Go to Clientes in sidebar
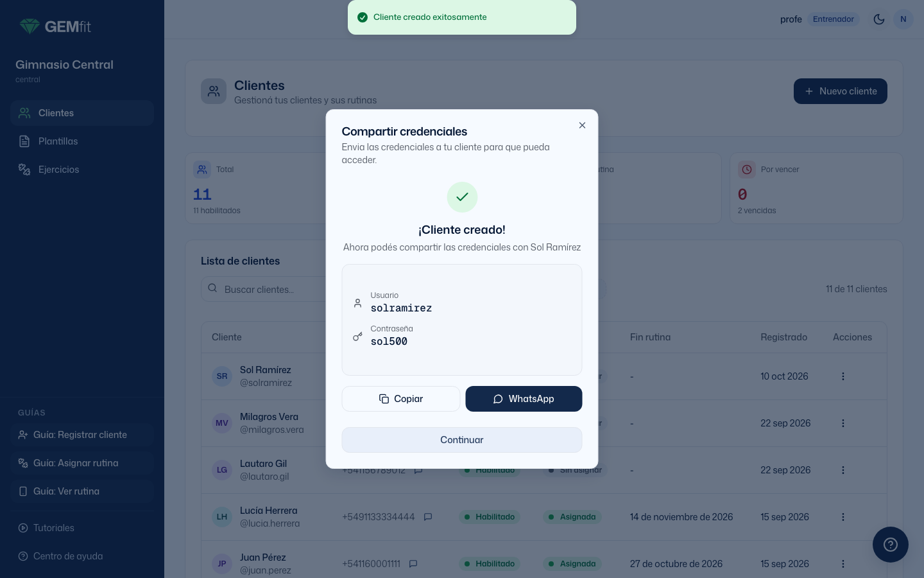The width and height of the screenshot is (924, 578). click(x=82, y=113)
